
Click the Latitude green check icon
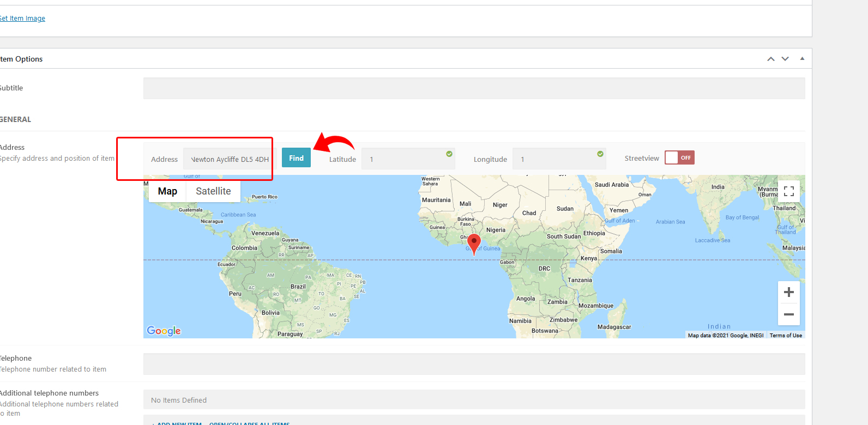tap(449, 154)
